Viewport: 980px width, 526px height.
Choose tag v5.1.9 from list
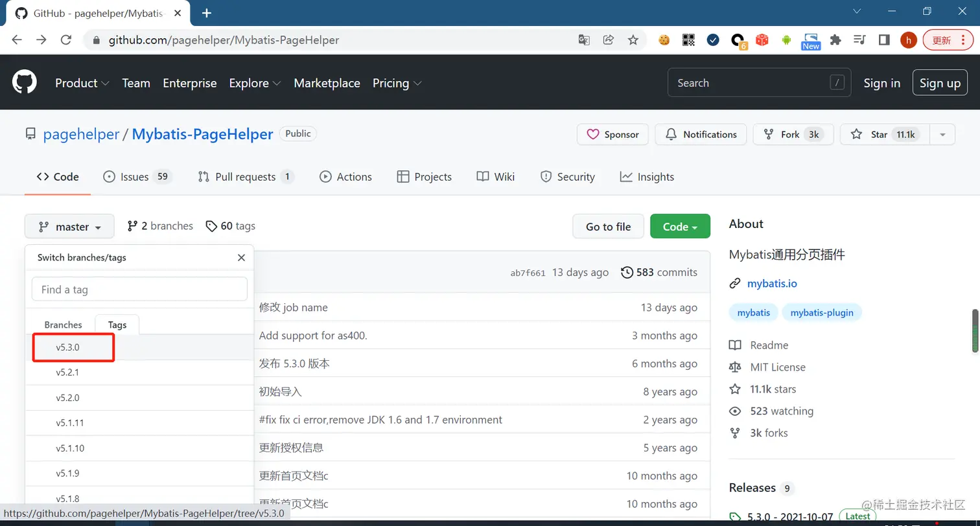[x=139, y=474]
